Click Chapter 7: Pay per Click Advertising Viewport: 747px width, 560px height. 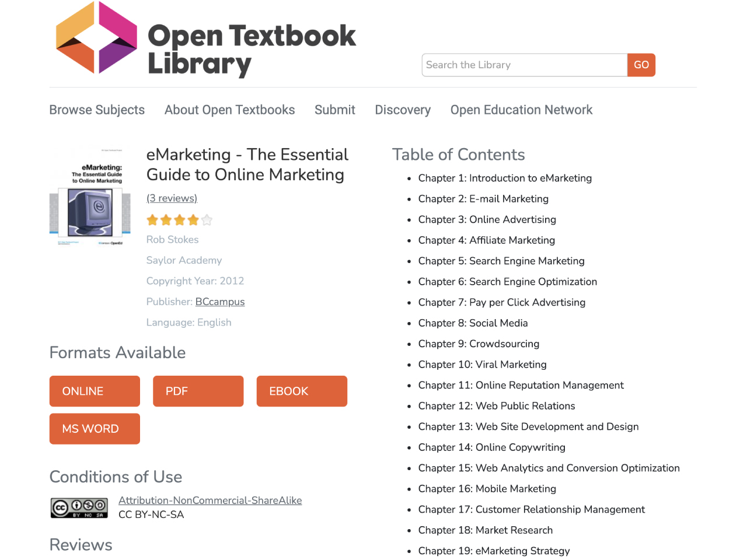(x=502, y=302)
